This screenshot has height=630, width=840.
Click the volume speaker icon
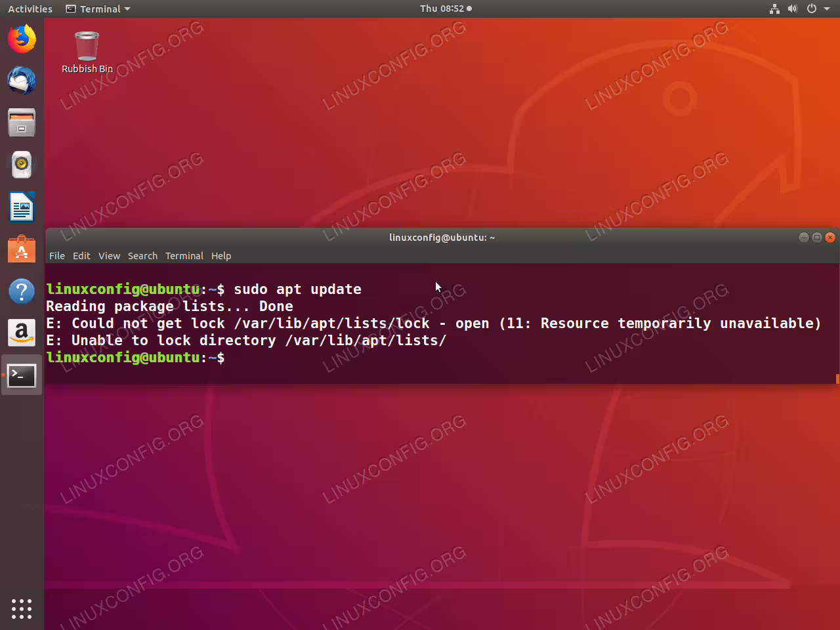(793, 9)
